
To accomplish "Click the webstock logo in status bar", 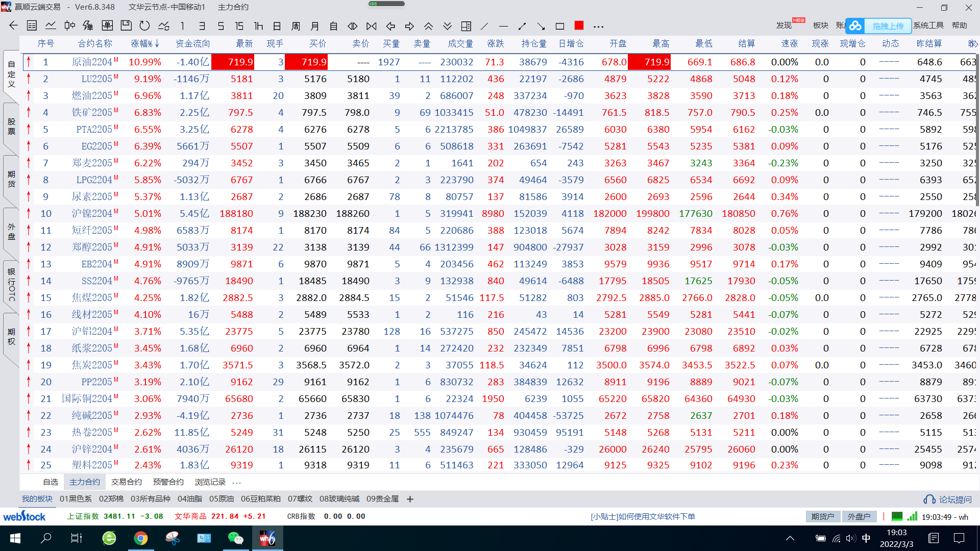I will pos(24,516).
